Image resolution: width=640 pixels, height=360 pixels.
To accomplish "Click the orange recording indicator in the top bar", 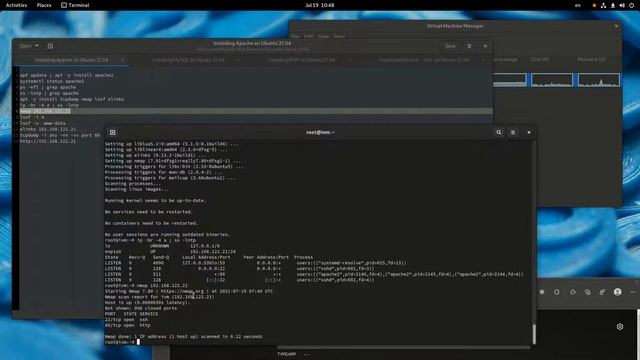I will [594, 5].
